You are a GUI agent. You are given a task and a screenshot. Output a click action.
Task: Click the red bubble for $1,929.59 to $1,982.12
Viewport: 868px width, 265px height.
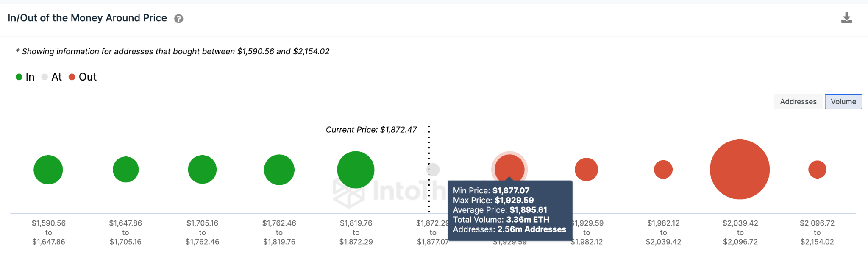(586, 170)
